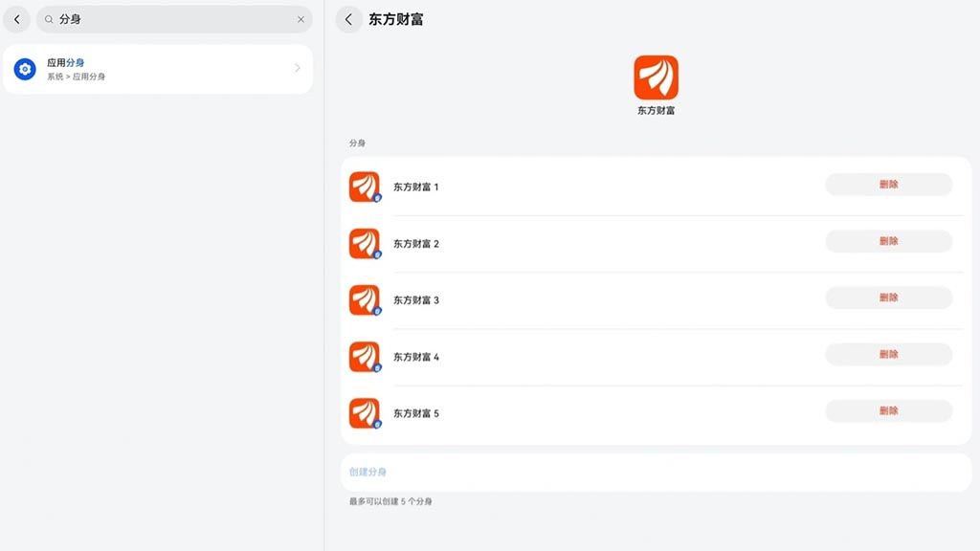Expand 应用分身 result via its chevron
This screenshot has width=980, height=551.
[x=298, y=69]
